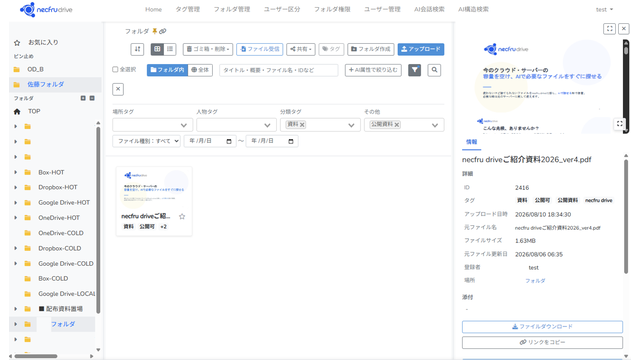Screen dimensions: 640x360
Task: Click the タグ button
Action: [x=331, y=49]
